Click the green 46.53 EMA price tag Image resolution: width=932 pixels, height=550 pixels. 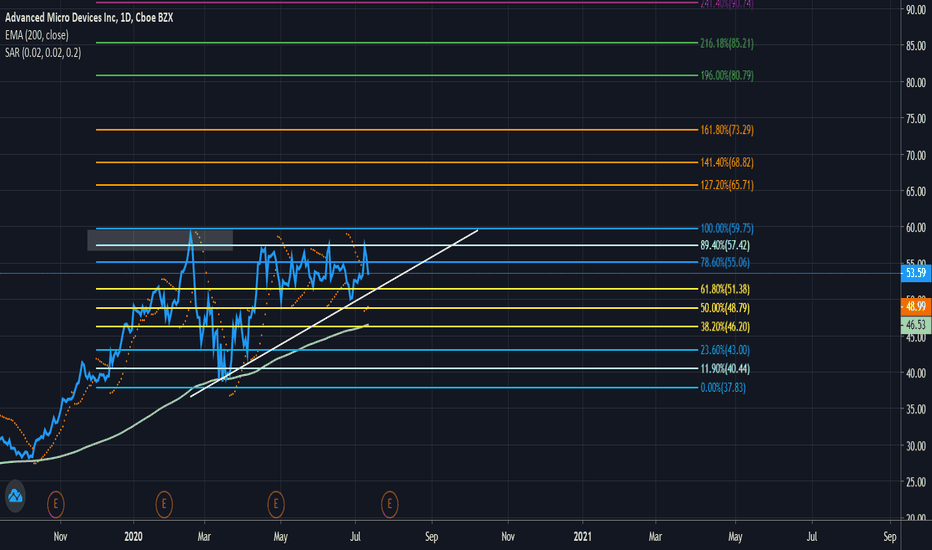916,325
